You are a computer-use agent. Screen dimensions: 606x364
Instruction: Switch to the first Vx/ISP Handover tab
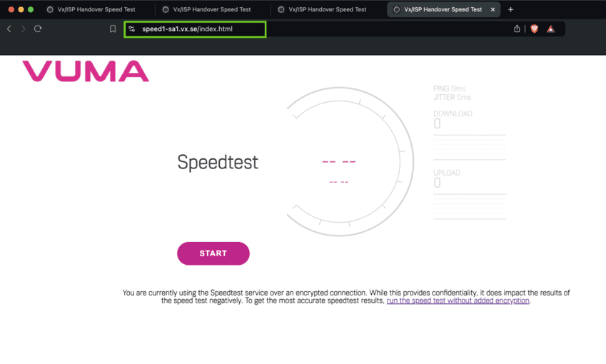coord(96,10)
